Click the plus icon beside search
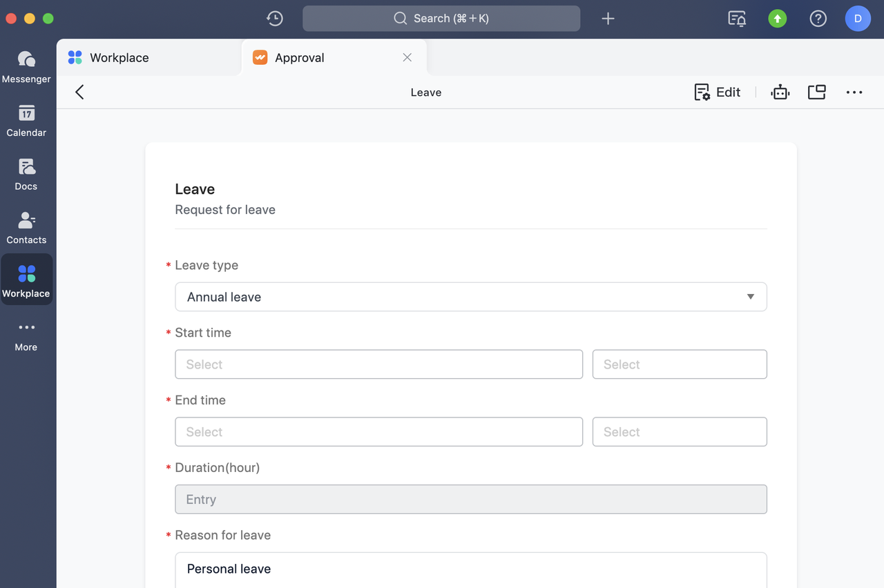The width and height of the screenshot is (884, 588). 608,19
